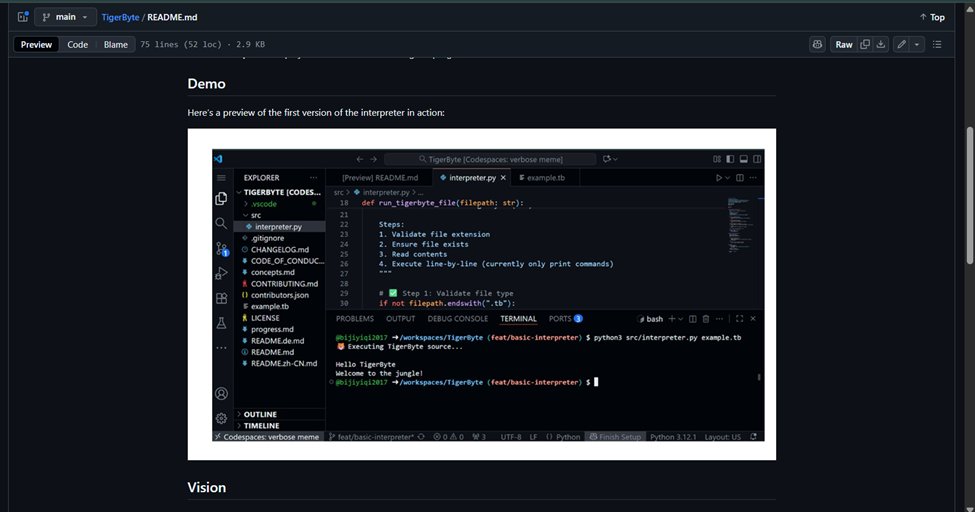Click CHANGELOG.md in the demo Explorer list
Image resolution: width=975 pixels, height=512 pixels.
point(279,249)
